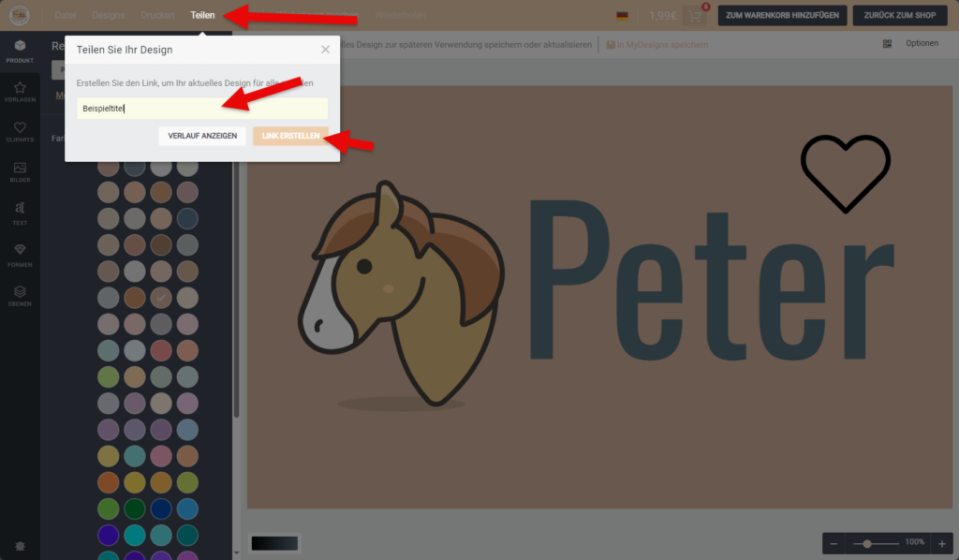Open the Cliparts heart icon panel
The image size is (959, 560).
(20, 132)
